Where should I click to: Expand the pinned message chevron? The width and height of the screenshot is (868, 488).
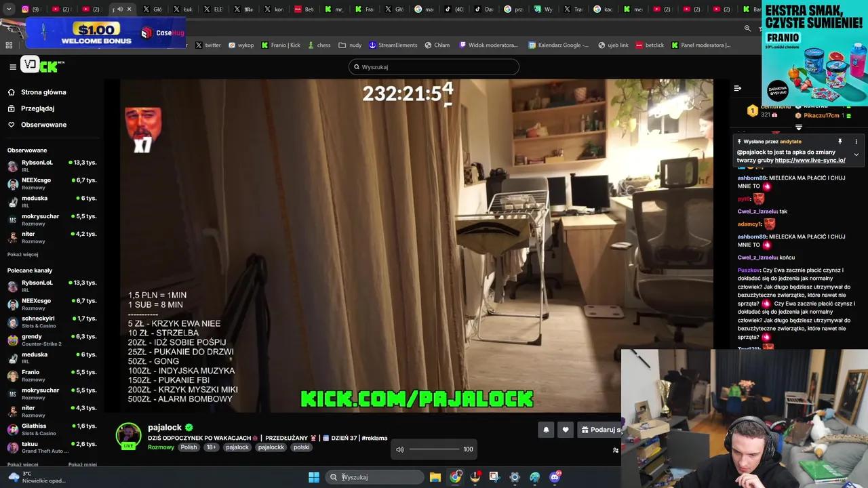coord(856,155)
